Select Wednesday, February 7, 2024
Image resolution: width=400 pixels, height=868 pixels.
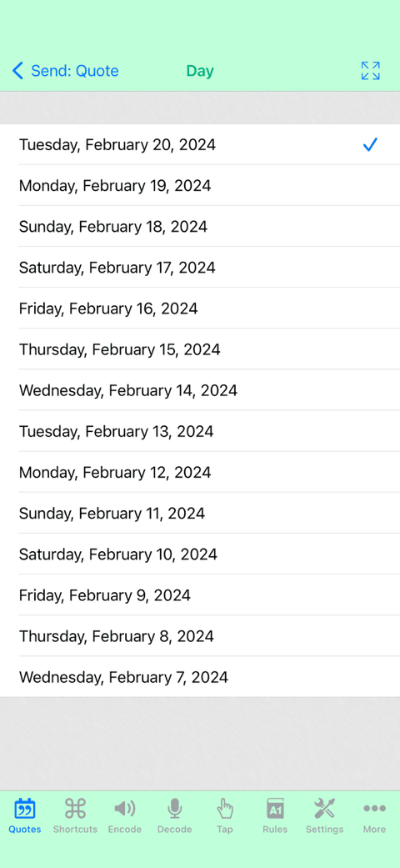200,677
